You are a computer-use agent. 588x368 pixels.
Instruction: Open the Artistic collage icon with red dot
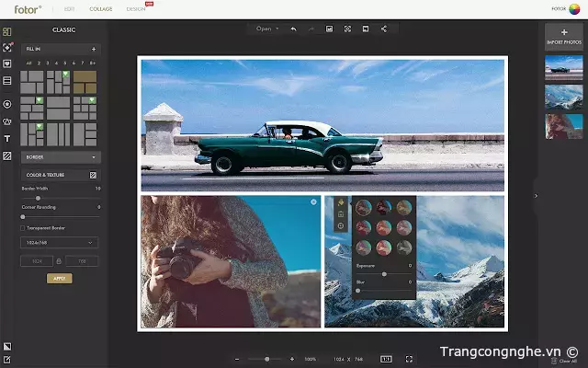pos(7,47)
